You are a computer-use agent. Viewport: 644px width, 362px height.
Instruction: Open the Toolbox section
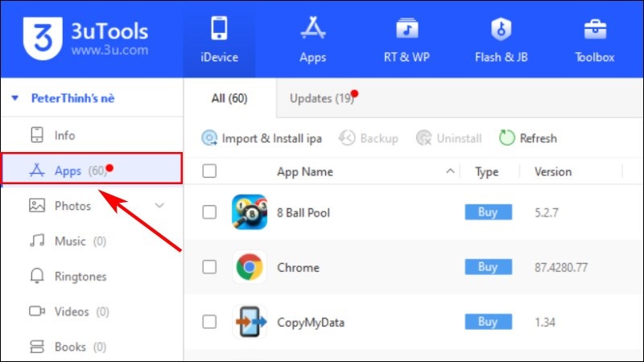(594, 39)
